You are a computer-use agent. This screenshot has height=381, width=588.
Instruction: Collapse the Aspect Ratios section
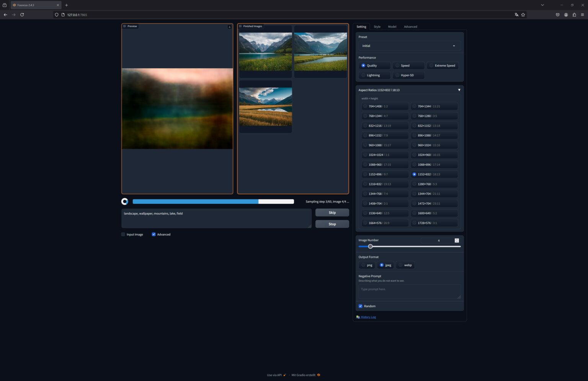click(459, 90)
